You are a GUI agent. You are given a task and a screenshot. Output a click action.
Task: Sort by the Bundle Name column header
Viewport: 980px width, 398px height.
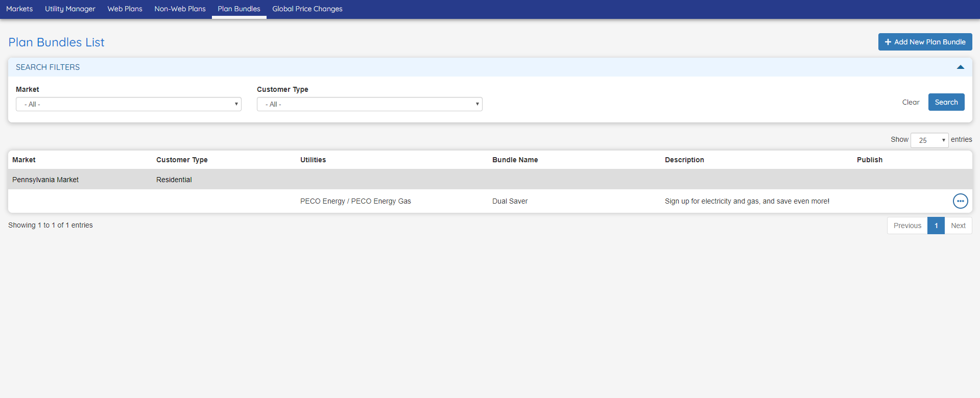[515, 160]
